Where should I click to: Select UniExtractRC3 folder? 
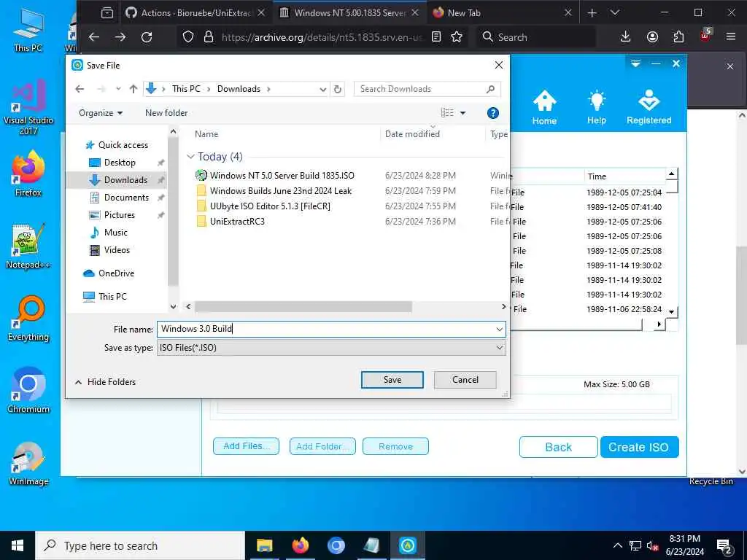(237, 222)
